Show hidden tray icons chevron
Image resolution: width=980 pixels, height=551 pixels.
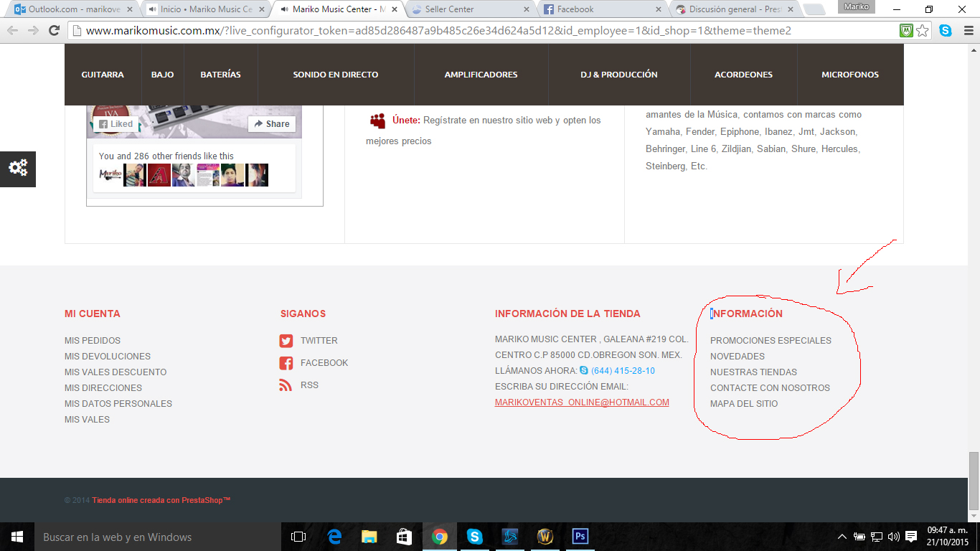tap(842, 537)
